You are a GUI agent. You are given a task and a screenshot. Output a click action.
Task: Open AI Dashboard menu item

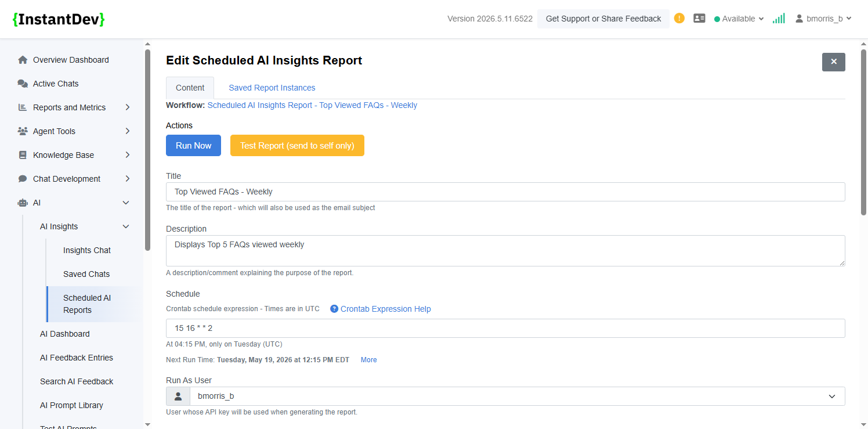(65, 334)
